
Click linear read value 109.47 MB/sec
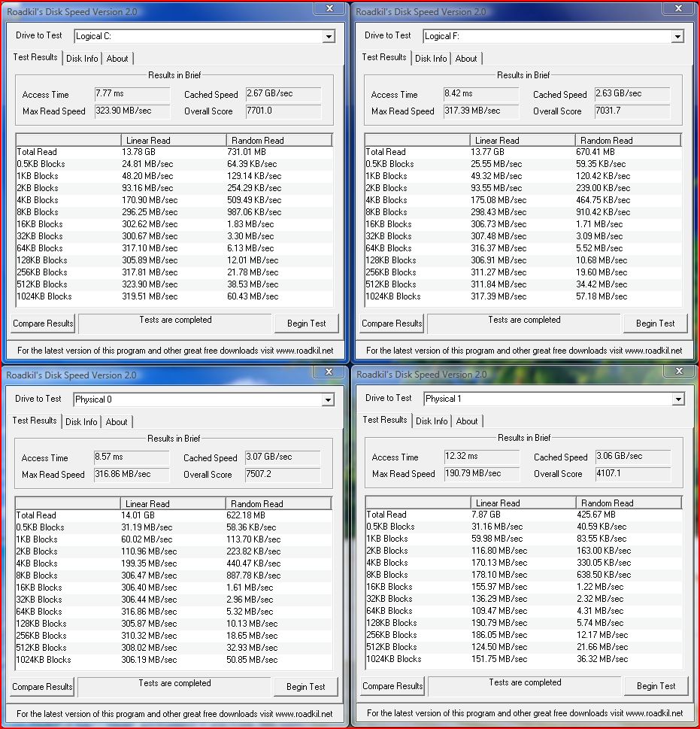[x=499, y=611]
